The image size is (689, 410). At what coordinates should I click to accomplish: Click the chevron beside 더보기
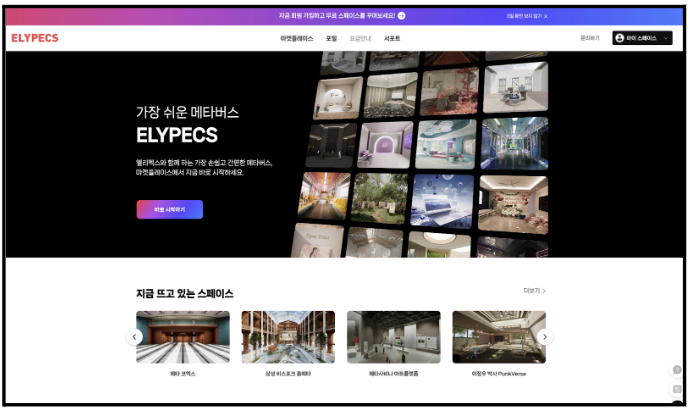[x=544, y=291]
